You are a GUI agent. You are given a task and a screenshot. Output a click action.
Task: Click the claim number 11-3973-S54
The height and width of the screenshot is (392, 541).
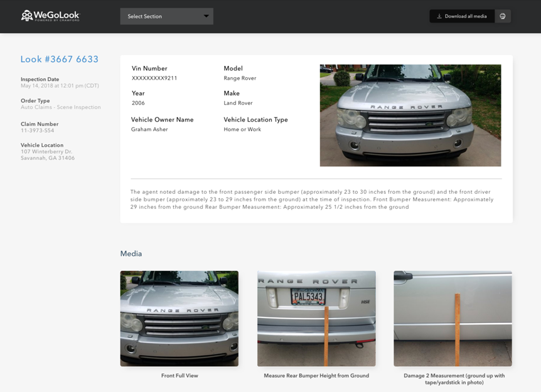tap(38, 130)
